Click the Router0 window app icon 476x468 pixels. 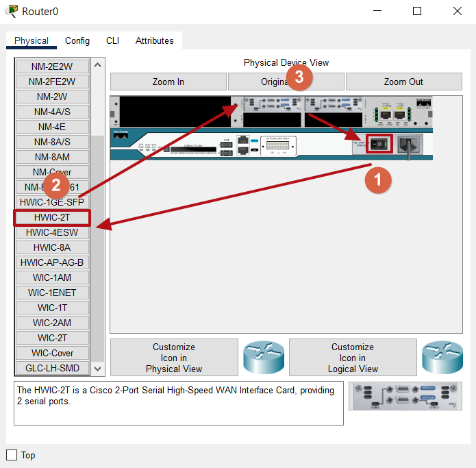coord(12,11)
